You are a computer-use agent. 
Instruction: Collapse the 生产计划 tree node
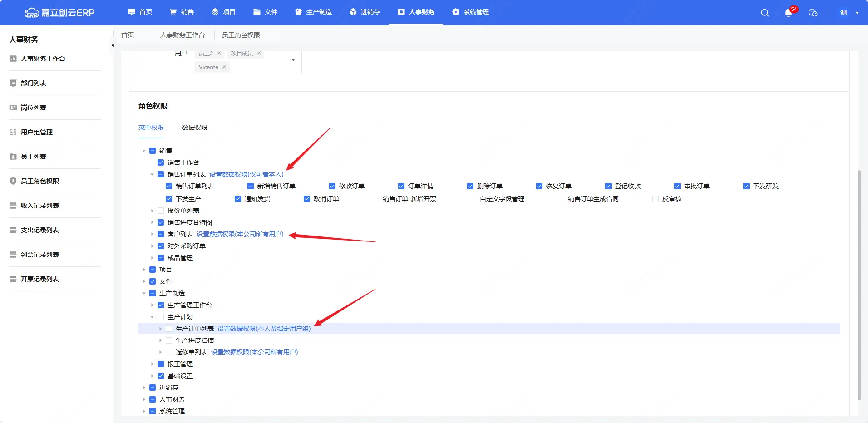point(152,317)
